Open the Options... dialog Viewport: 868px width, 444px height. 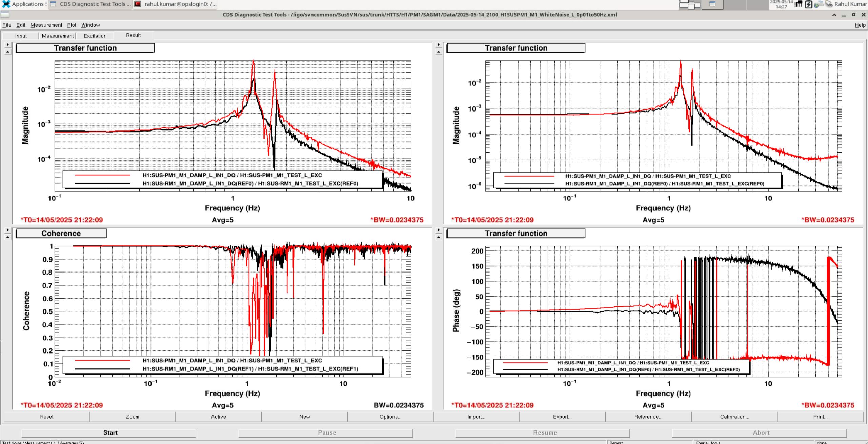click(390, 417)
